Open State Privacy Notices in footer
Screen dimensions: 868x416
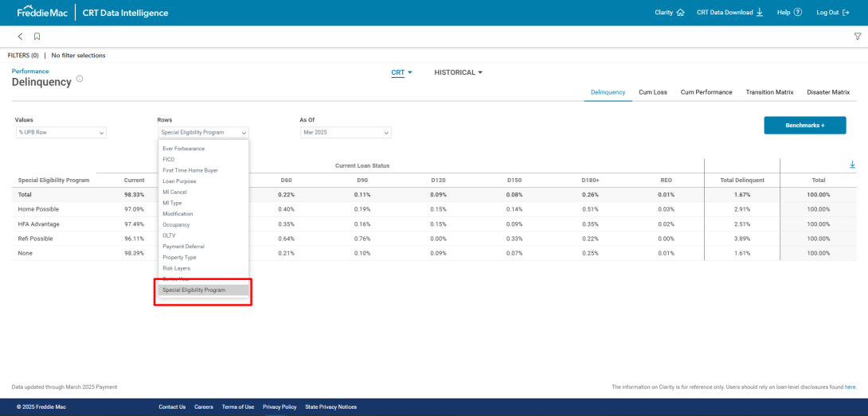(x=331, y=407)
